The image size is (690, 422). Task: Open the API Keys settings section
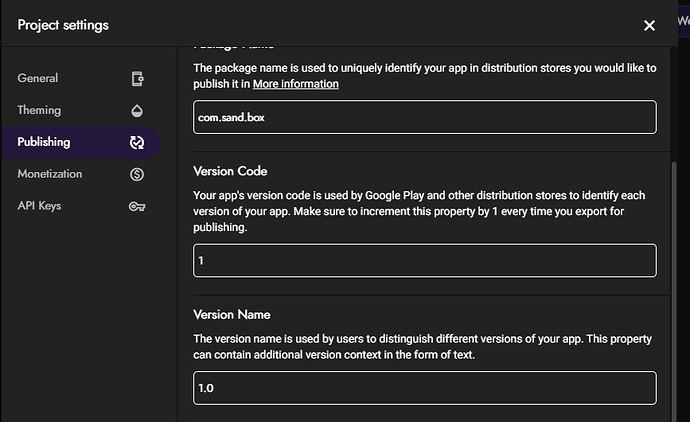[x=81, y=206]
